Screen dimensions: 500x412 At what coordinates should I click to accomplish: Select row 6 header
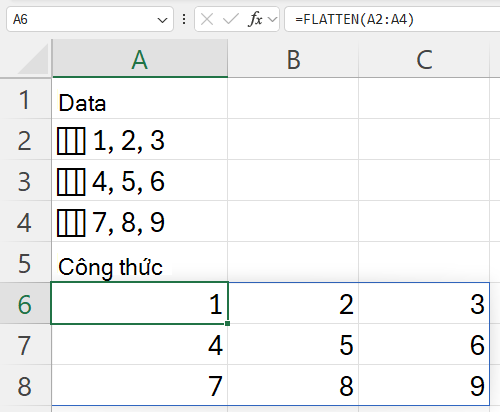25,303
